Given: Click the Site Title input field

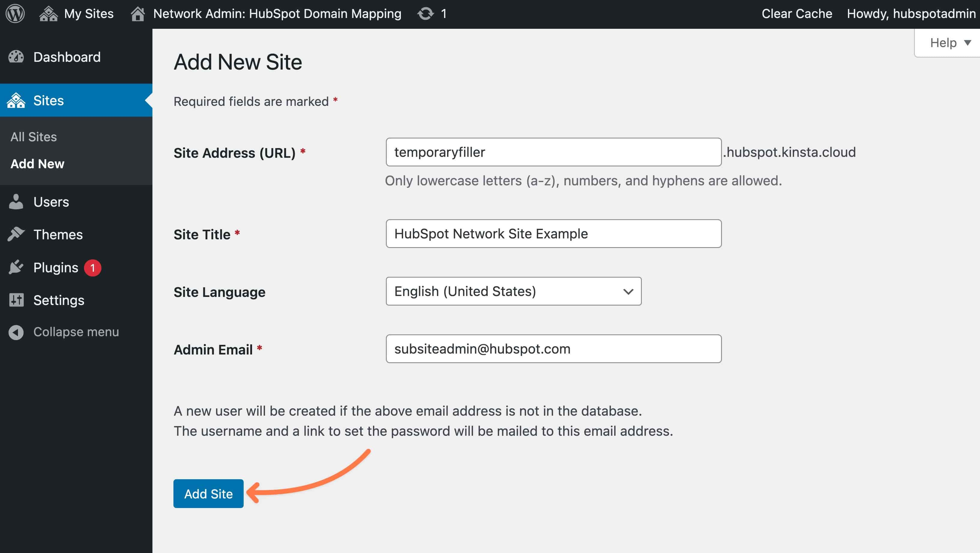Looking at the screenshot, I should (553, 233).
